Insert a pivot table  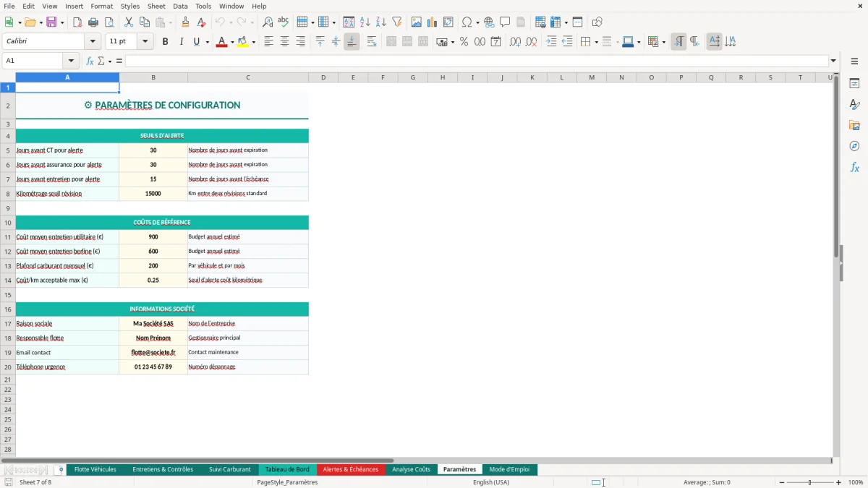(x=448, y=22)
